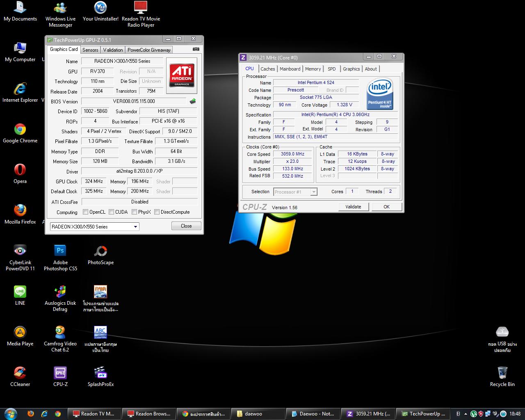This screenshot has height=420, width=525.
Task: Click the ATI Radeon logo in GPU-Z
Action: [182, 75]
